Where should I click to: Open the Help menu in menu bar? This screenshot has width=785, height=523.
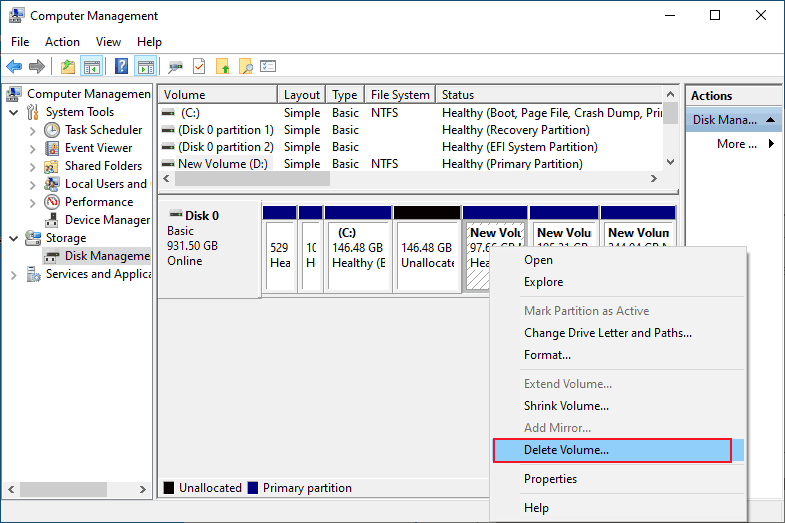[x=149, y=42]
